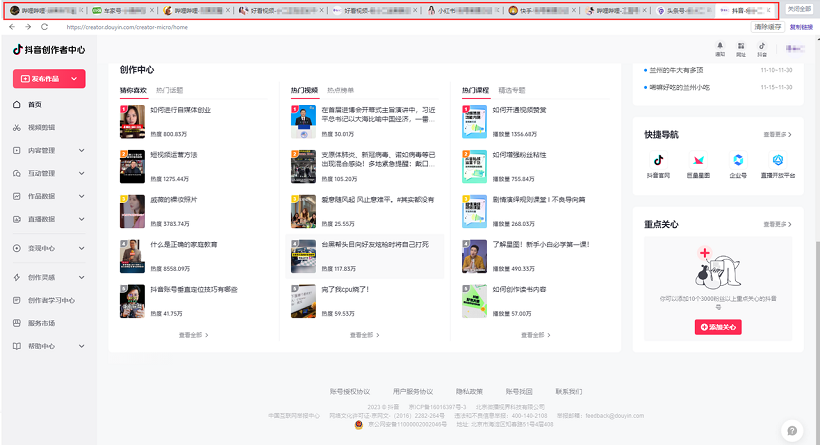Image resolution: width=820 pixels, height=445 pixels.
Task: Select the 热门视频 tab
Action: [304, 90]
